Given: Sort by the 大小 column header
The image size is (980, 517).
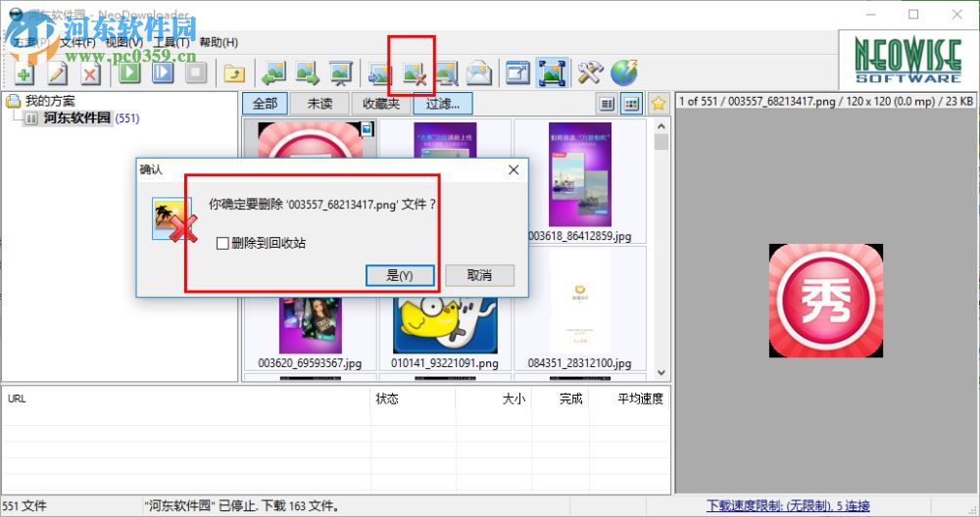Looking at the screenshot, I should [494, 399].
